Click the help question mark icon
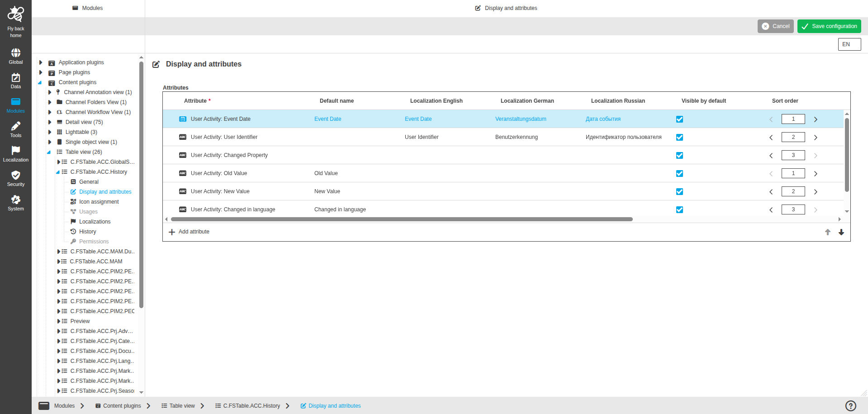The width and height of the screenshot is (868, 414). point(850,405)
